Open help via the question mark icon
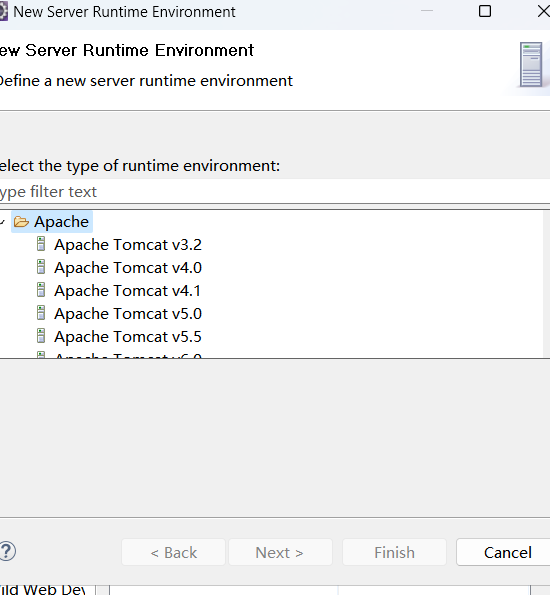The width and height of the screenshot is (550, 595). tap(7, 551)
